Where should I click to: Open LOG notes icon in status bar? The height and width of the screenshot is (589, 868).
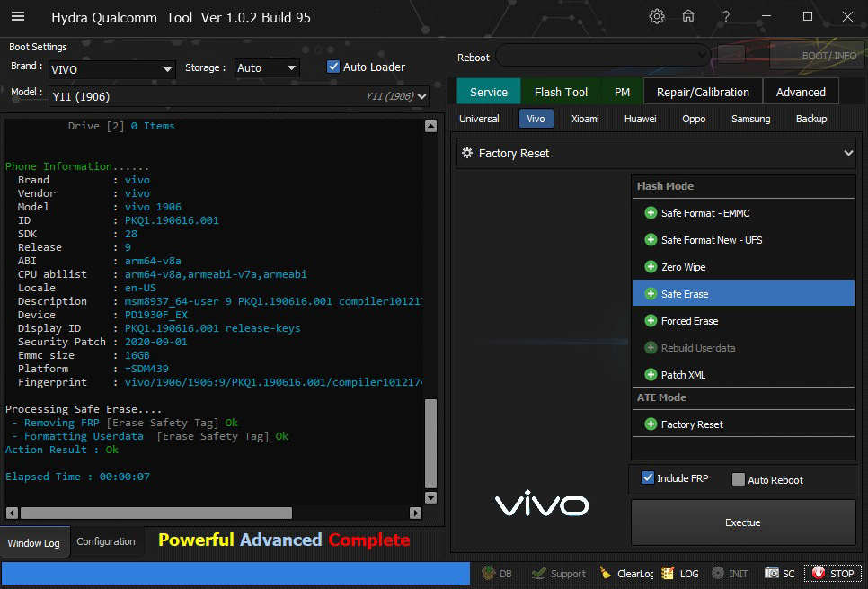tap(668, 573)
